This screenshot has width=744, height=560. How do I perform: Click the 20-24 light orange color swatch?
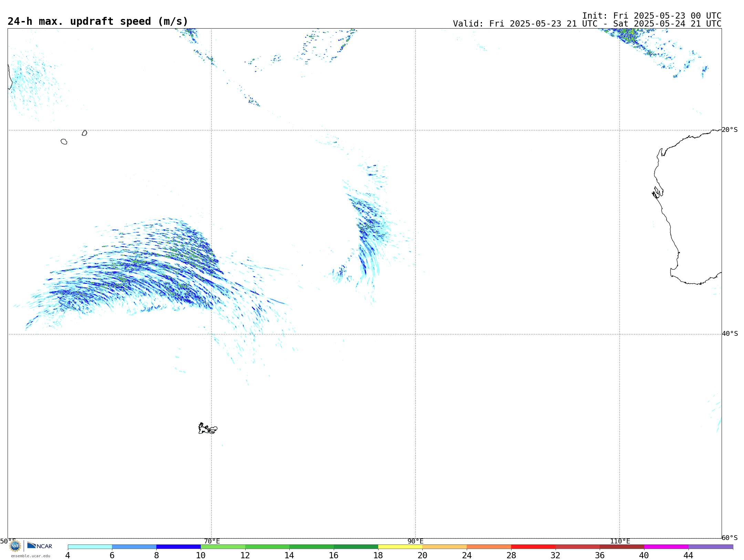pos(445,547)
